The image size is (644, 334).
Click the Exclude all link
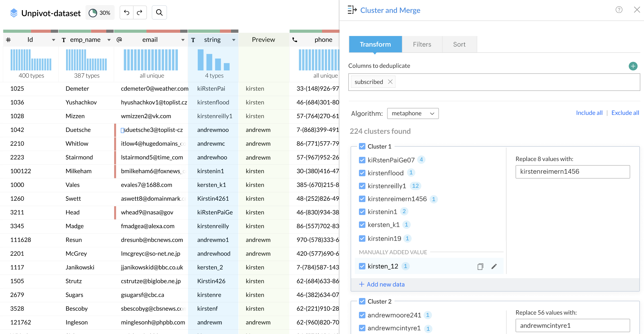tap(625, 113)
